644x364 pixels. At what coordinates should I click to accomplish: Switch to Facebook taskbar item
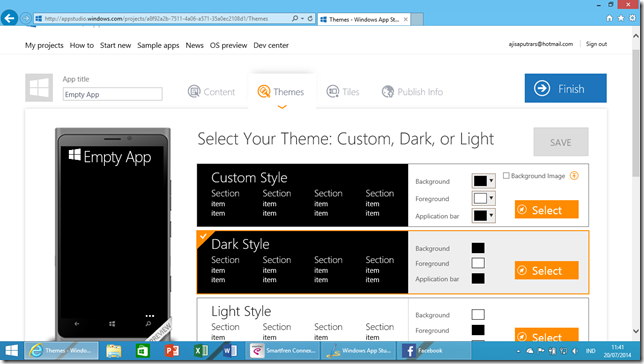pos(434,351)
